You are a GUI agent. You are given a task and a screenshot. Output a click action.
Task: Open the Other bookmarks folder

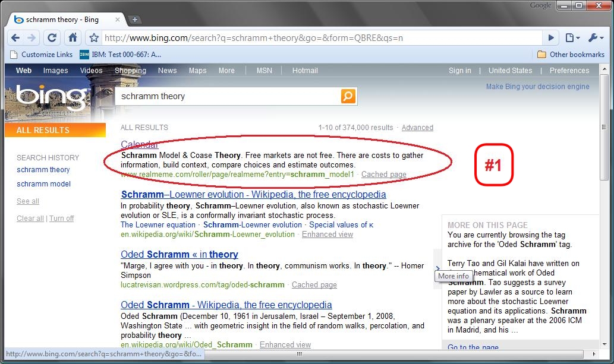571,55
